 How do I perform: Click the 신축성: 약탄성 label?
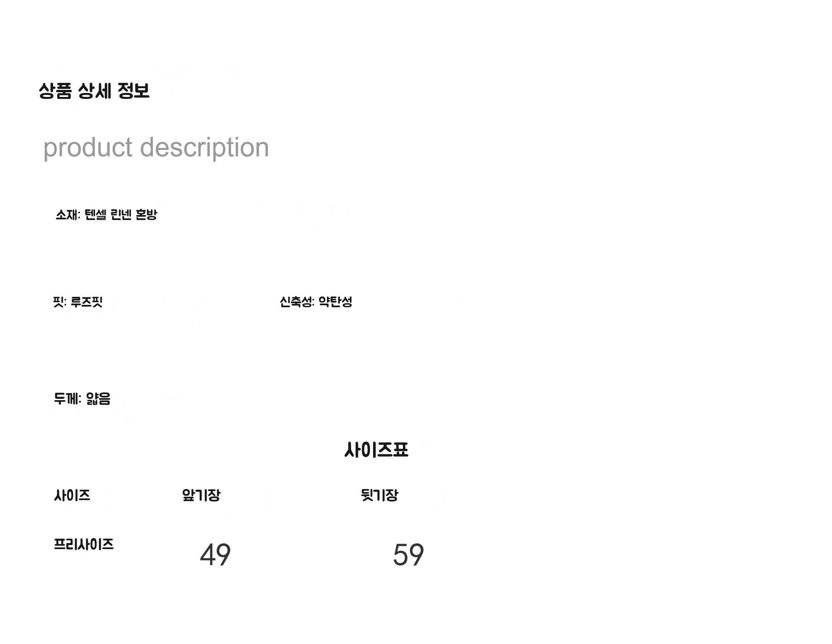pos(316,302)
